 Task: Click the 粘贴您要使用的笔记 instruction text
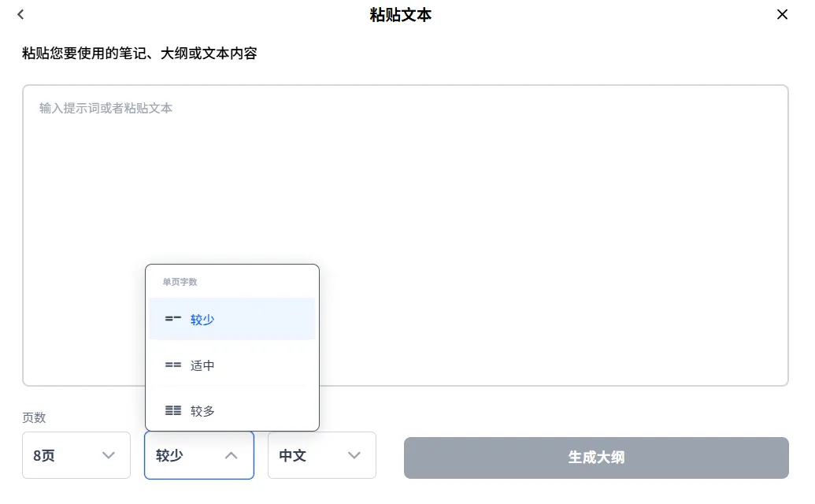[139, 54]
